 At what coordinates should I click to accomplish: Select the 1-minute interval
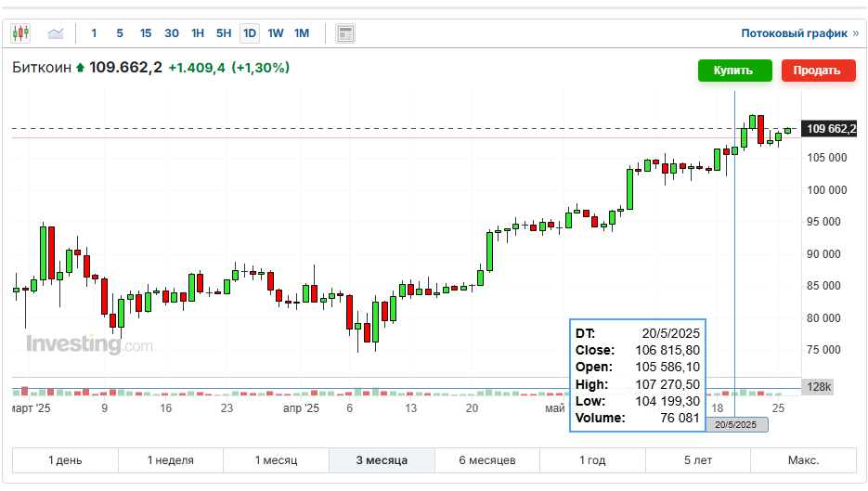tap(94, 33)
